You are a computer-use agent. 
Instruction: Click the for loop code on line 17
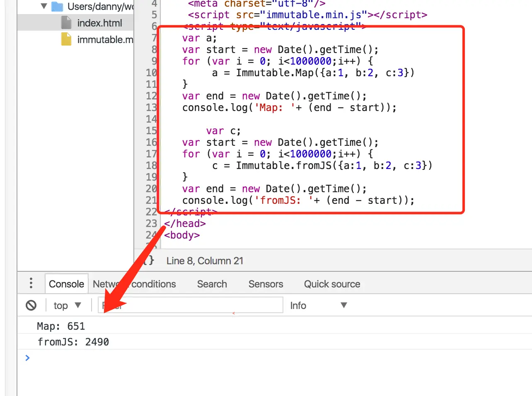(x=278, y=154)
